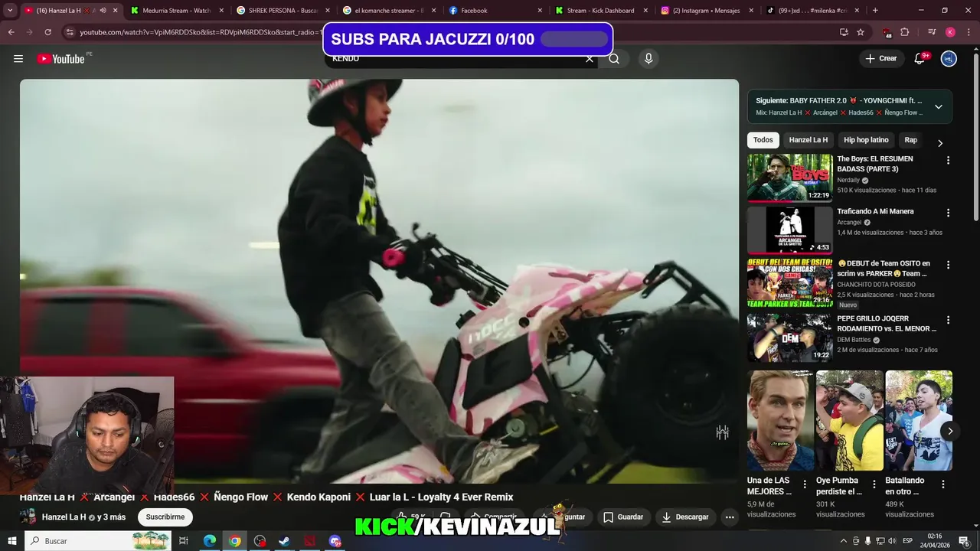The height and width of the screenshot is (551, 980).
Task: Select the Rap filter chip
Action: [910, 140]
